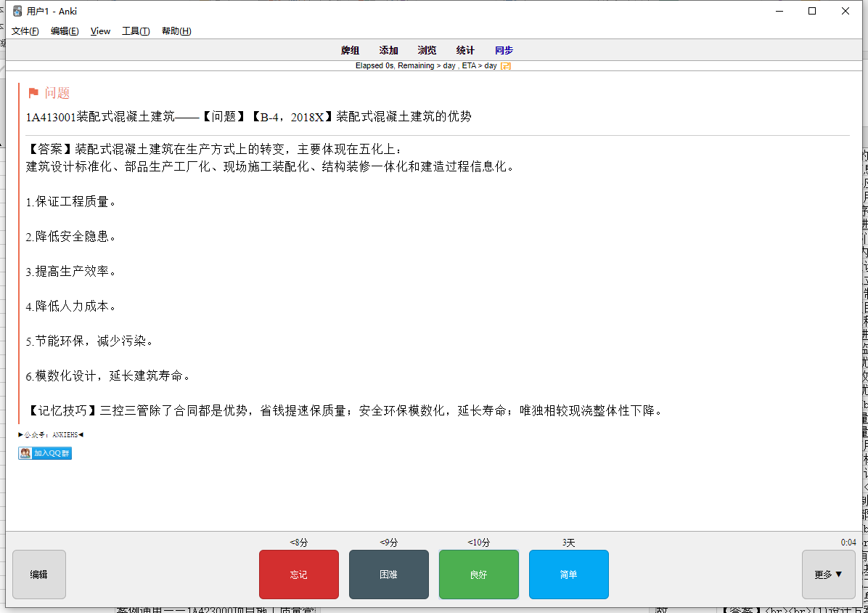Screen dimensions: 868x613
Task: Open the 帮助(H) menu
Action: pyautogui.click(x=176, y=31)
